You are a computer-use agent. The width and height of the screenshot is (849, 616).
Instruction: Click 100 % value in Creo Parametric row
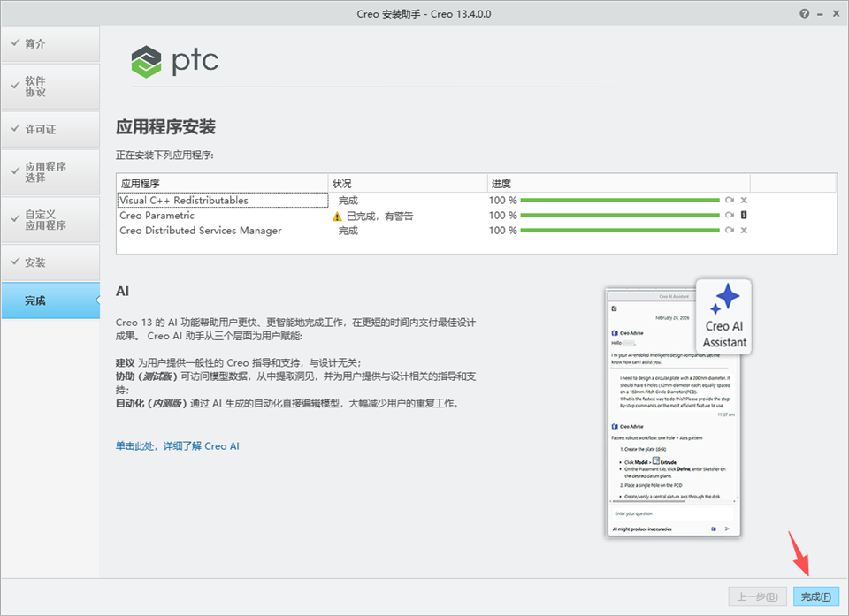503,216
